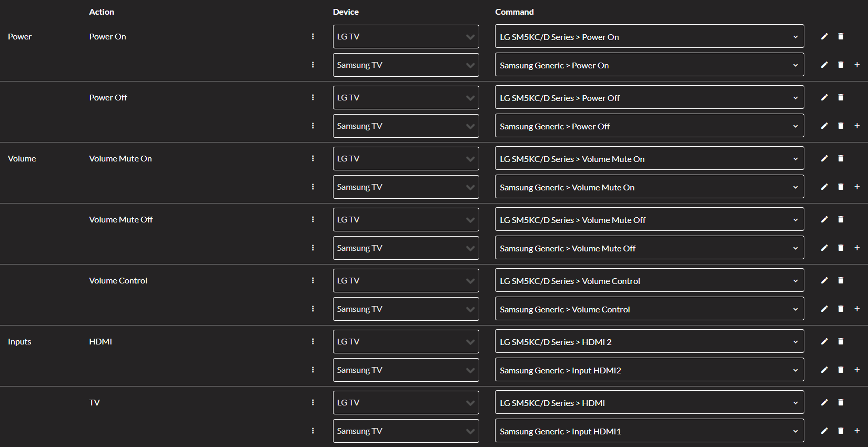The width and height of the screenshot is (868, 447).
Task: Add a device under Power Off action
Action: coord(857,126)
